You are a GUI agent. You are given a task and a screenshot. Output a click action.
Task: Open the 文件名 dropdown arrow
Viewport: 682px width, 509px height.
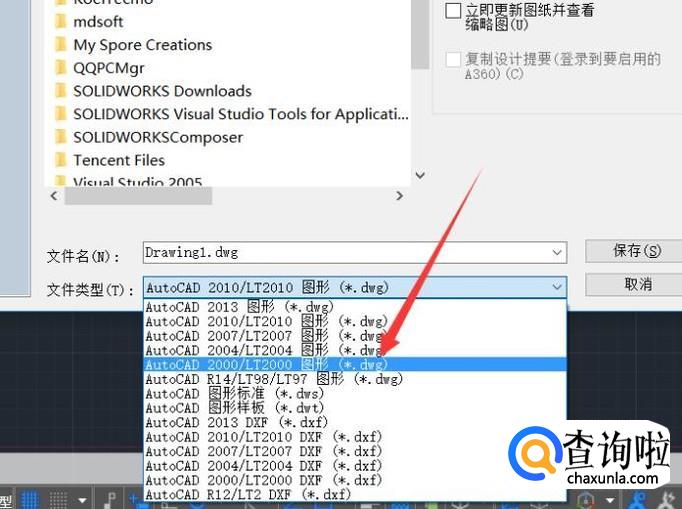(557, 252)
